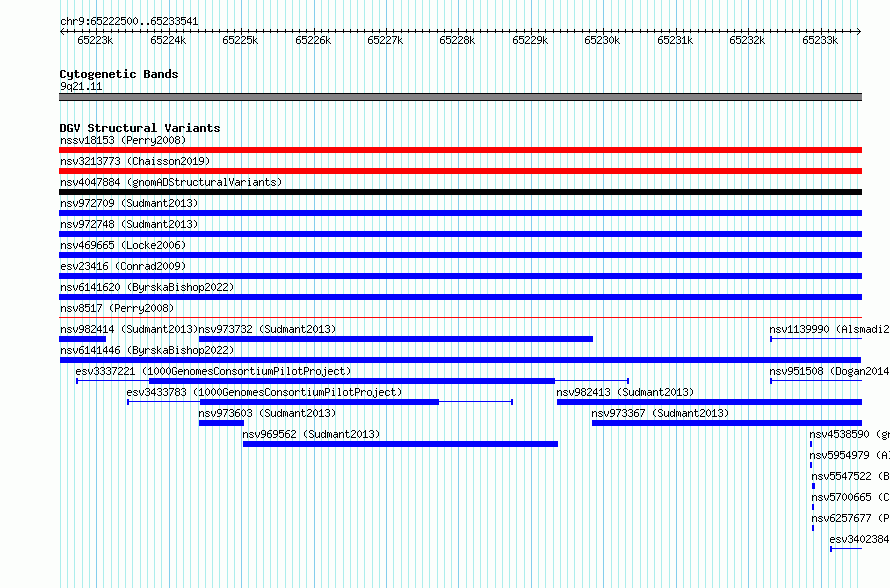Click the nsv982413 (Sudmant2013) label
The height and width of the screenshot is (588, 890).
[x=625, y=392]
